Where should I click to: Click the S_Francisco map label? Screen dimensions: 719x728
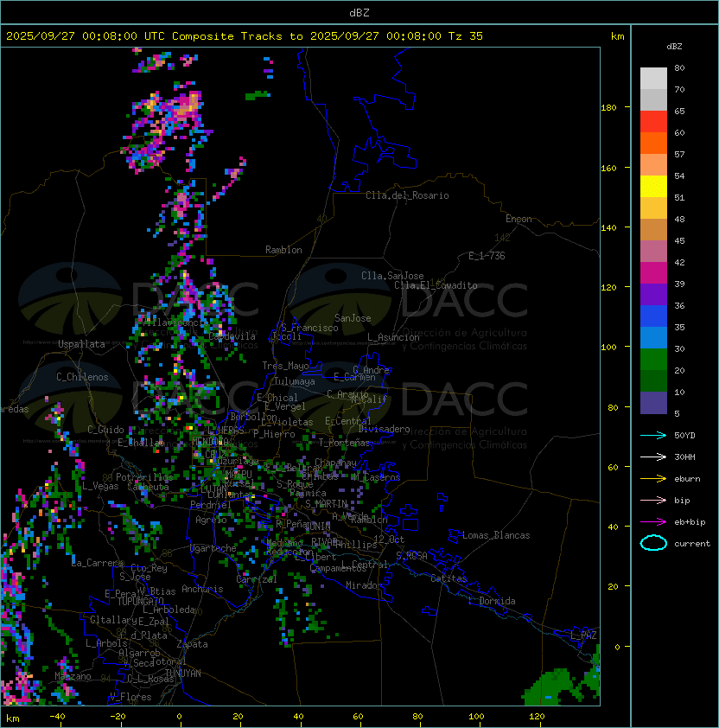coord(309,328)
